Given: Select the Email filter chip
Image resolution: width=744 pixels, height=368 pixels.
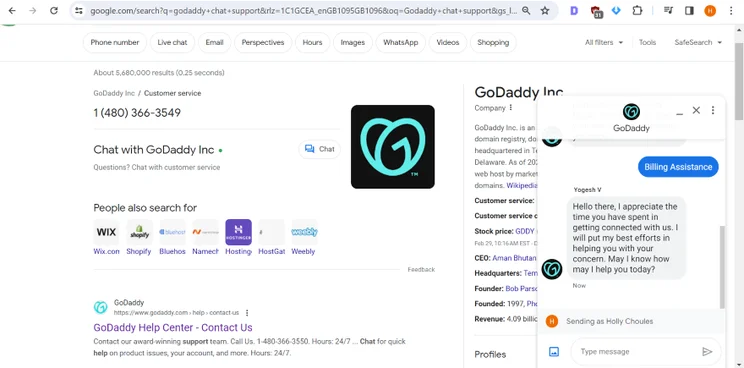Looking at the screenshot, I should coord(214,42).
